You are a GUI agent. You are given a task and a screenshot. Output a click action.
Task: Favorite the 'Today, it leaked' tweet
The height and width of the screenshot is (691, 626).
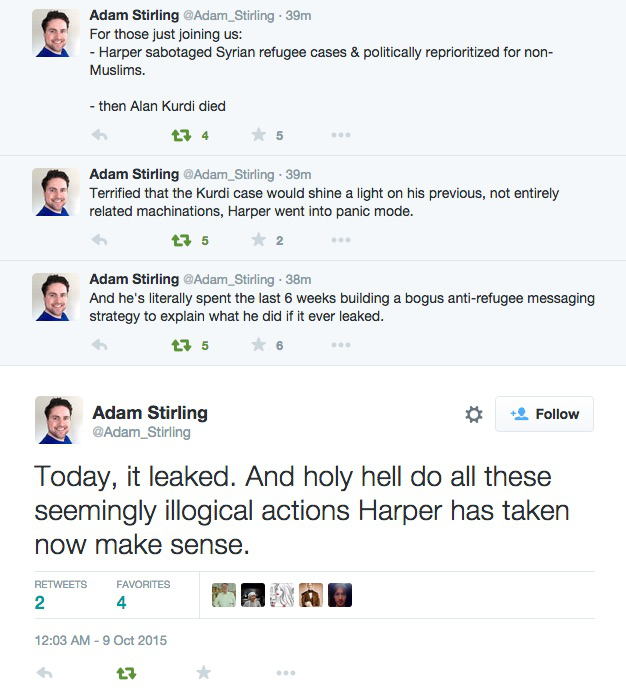pyautogui.click(x=204, y=674)
